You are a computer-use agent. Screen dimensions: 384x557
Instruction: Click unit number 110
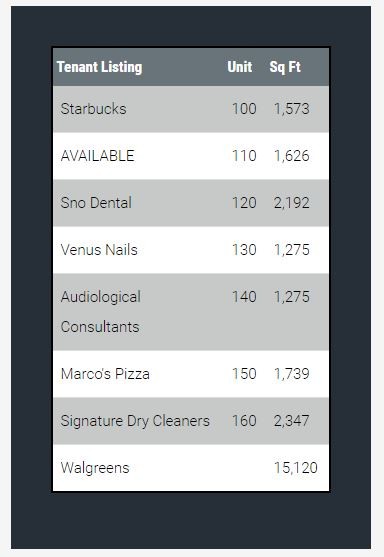point(244,156)
